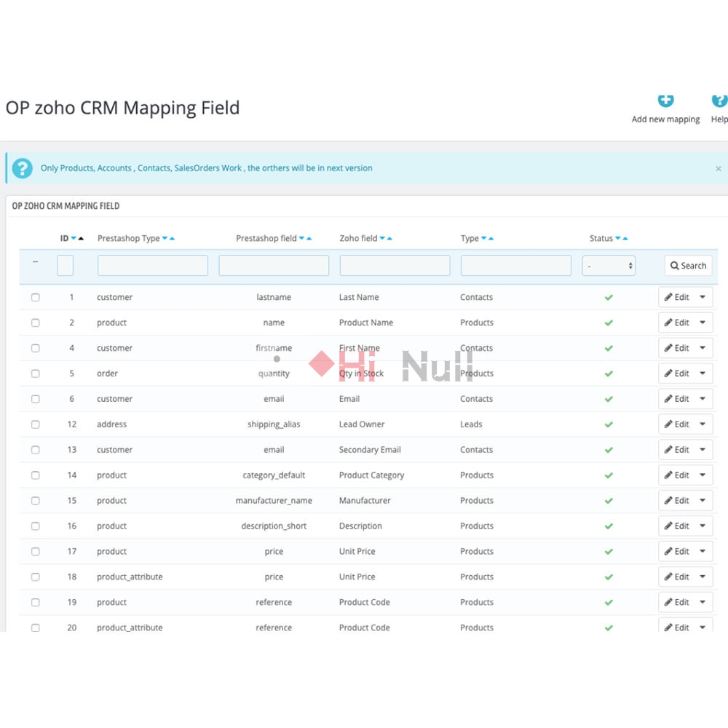The width and height of the screenshot is (728, 728).
Task: Select checkbox for row ID 1
Action: [x=35, y=297]
